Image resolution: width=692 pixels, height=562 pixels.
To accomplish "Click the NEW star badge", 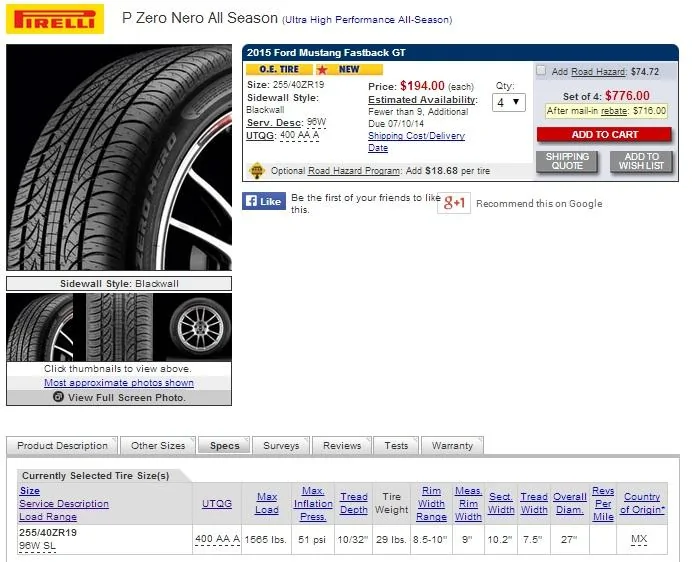I will pos(349,69).
